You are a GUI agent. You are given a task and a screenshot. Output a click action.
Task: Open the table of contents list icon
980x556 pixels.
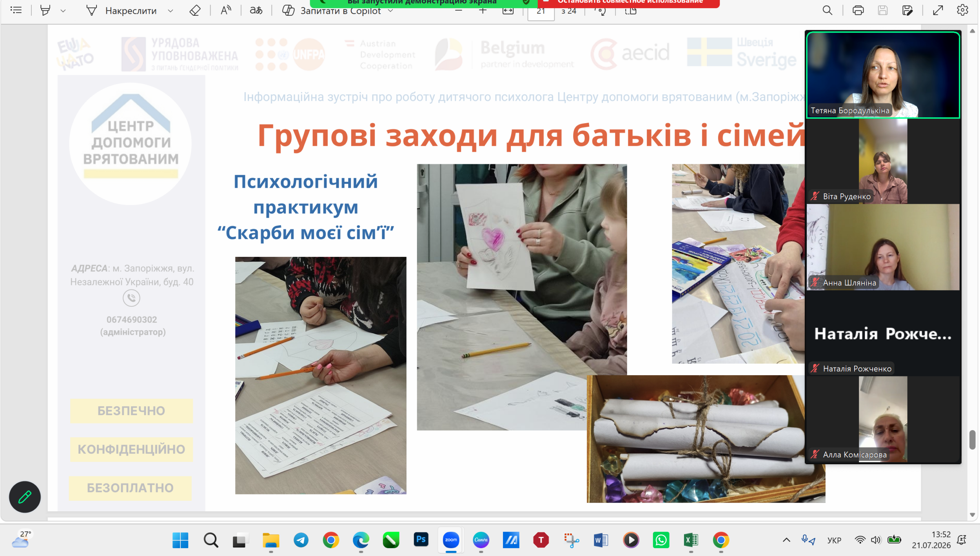point(16,10)
